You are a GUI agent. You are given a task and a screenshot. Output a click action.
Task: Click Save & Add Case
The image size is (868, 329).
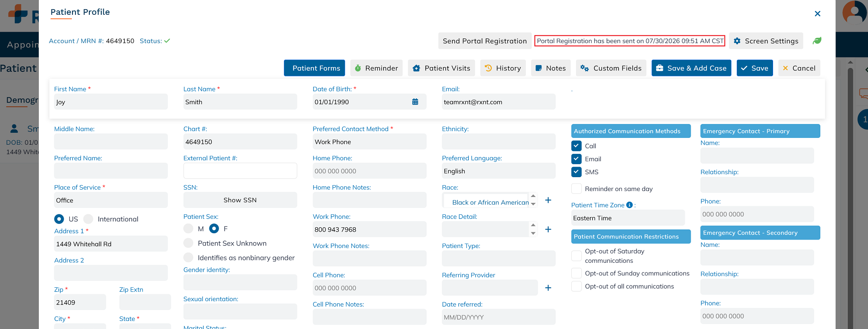(691, 68)
